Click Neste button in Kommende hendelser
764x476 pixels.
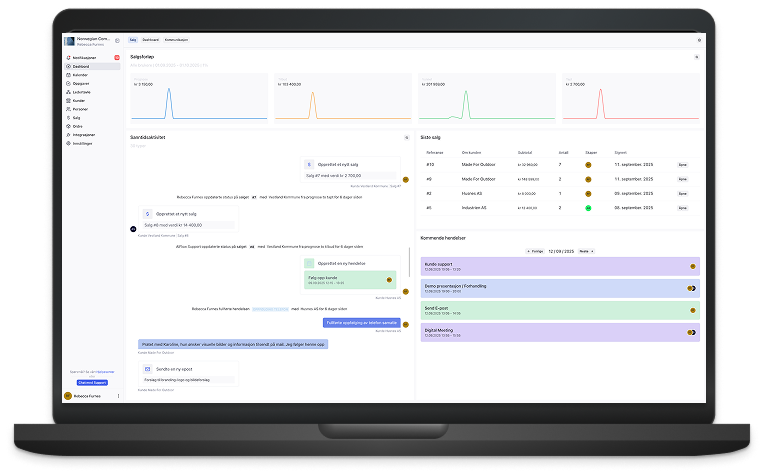tap(586, 251)
